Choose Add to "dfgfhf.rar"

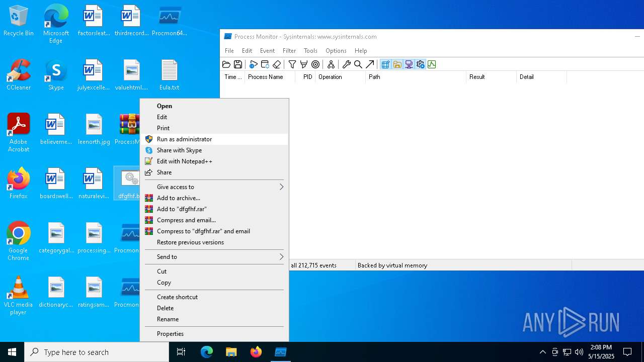[214, 209]
